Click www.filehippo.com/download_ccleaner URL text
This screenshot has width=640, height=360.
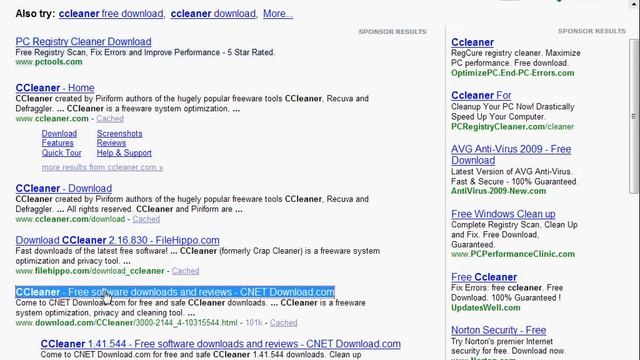click(90, 271)
